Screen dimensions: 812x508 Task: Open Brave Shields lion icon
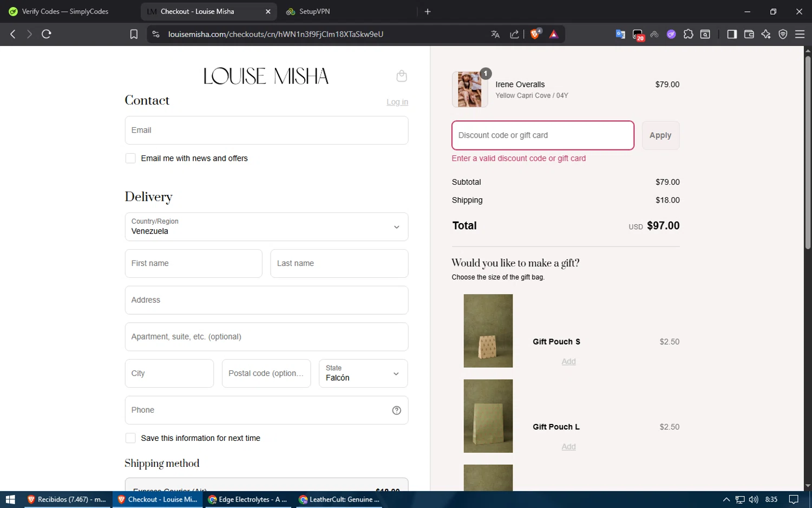click(535, 34)
